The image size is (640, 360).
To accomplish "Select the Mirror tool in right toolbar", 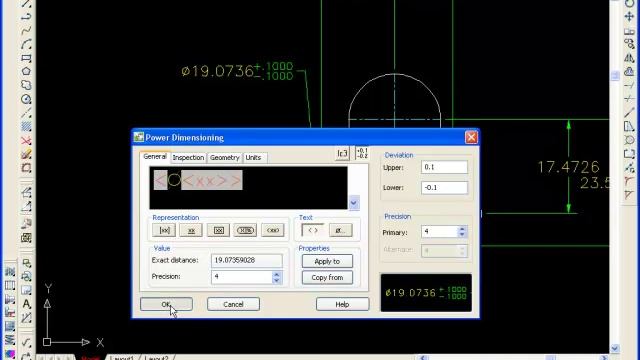I will pyautogui.click(x=629, y=58).
